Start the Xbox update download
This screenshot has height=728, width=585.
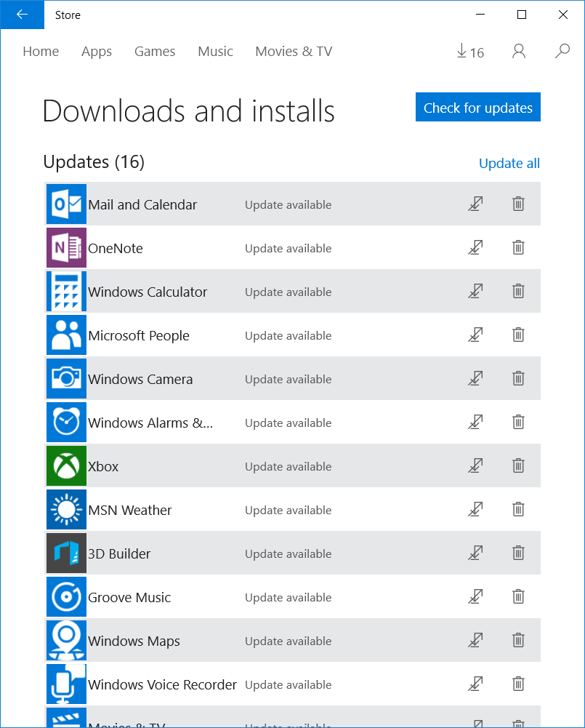(475, 465)
